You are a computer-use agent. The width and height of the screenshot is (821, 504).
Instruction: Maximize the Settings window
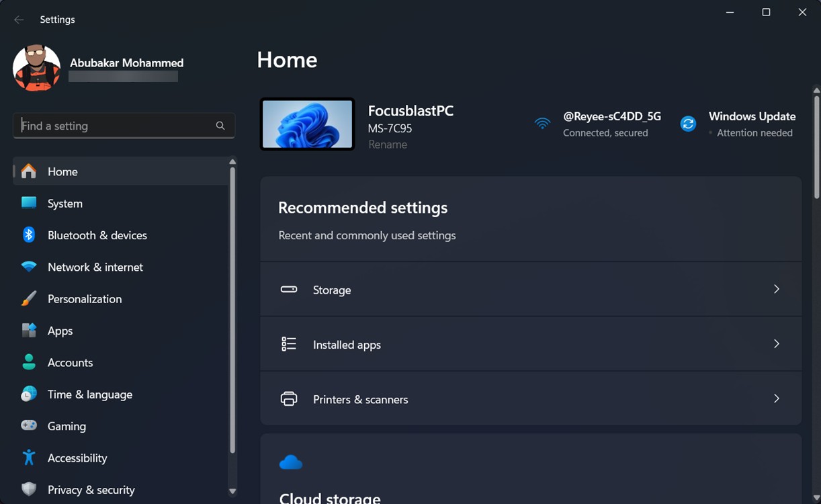tap(766, 12)
